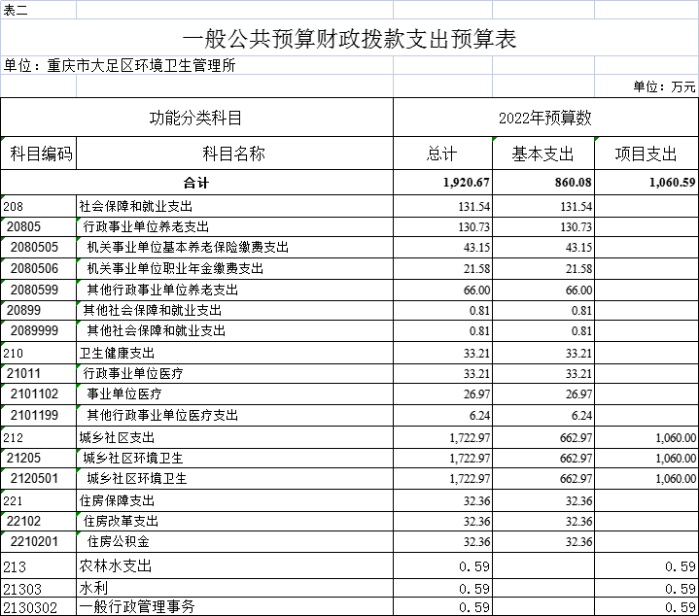Image resolution: width=699 pixels, height=616 pixels.
Task: Select 行政事业单位医疗 name cell
Action: 234,373
